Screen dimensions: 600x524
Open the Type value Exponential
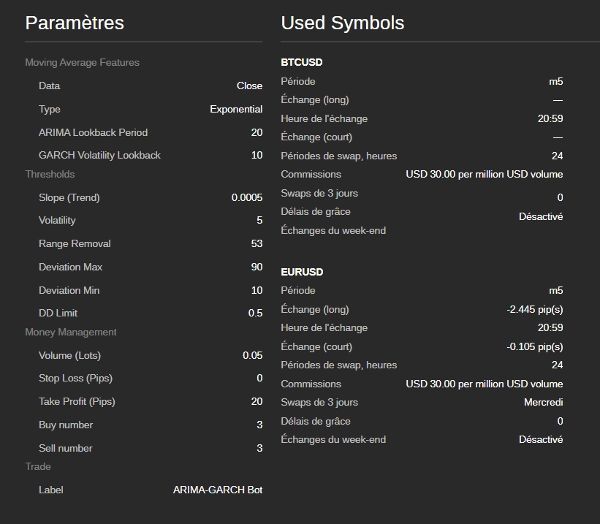click(236, 109)
